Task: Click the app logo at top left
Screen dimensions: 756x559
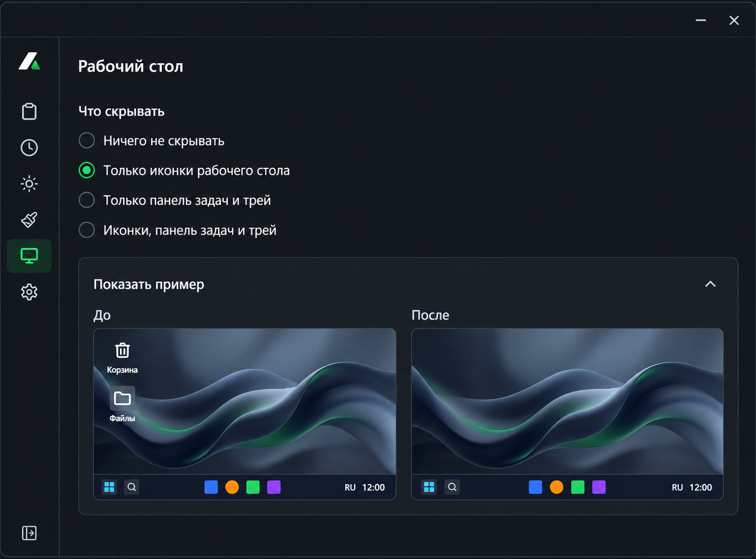Action: 30,61
